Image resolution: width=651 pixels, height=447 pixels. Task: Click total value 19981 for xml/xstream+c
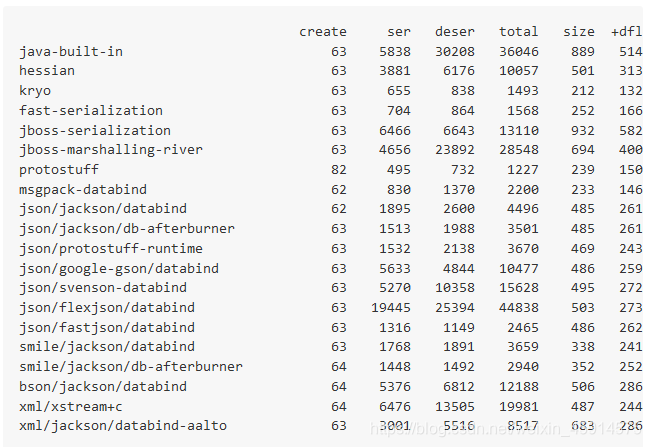coord(519,406)
